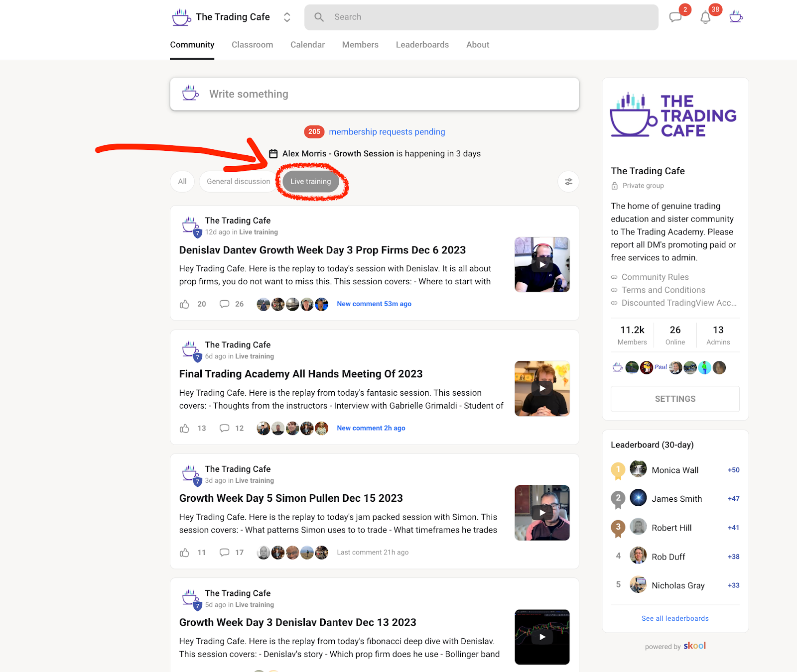Click the 26 Online stat
Viewport: 797px width, 672px height.
point(675,336)
